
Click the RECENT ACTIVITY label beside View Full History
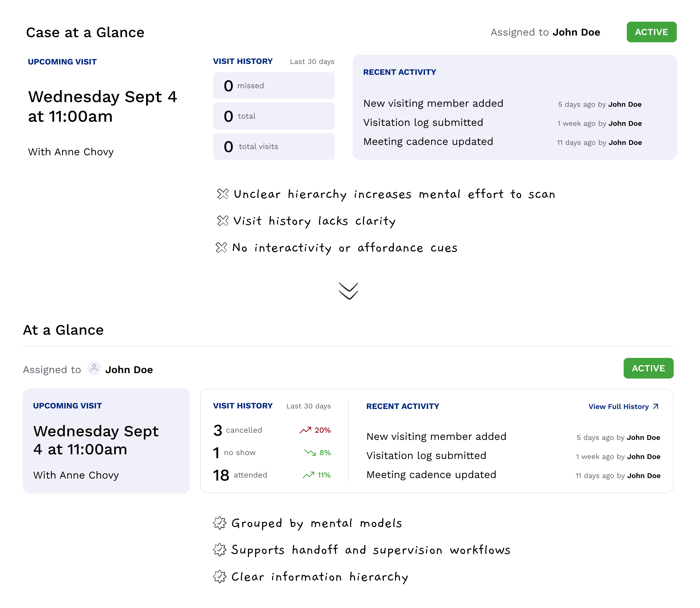click(403, 406)
